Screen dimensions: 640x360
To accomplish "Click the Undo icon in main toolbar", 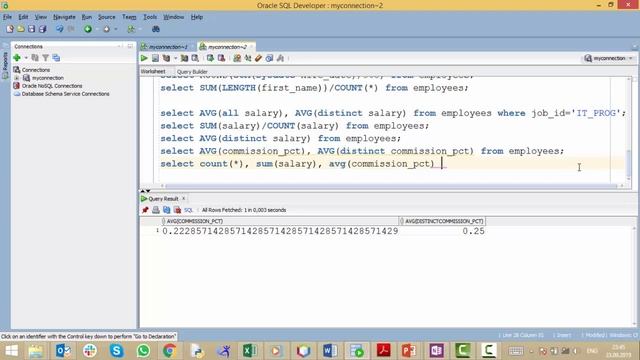I will 60,29.
